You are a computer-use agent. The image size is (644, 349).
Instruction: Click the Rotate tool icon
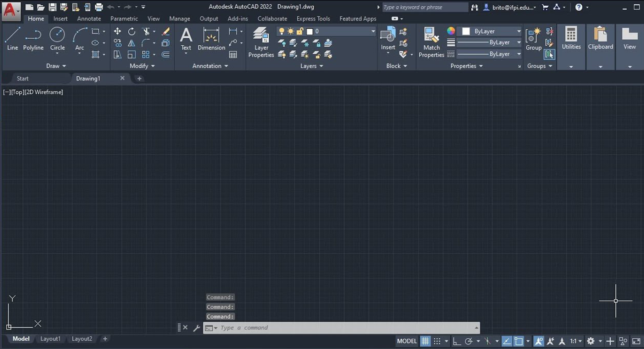coord(131,31)
